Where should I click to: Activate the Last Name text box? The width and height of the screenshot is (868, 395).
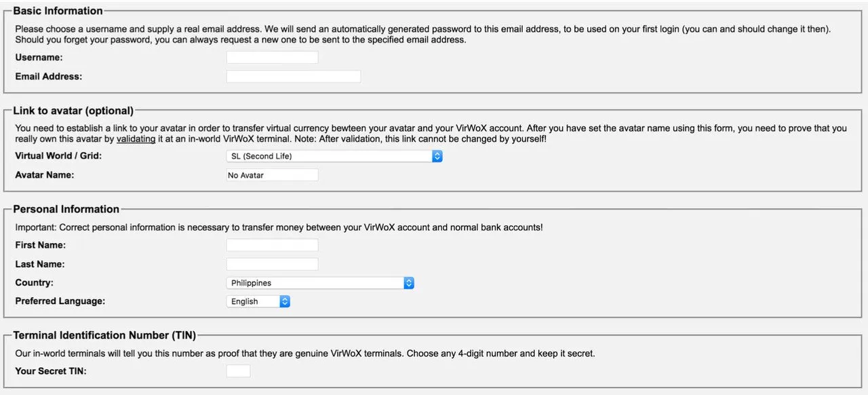coord(272,264)
